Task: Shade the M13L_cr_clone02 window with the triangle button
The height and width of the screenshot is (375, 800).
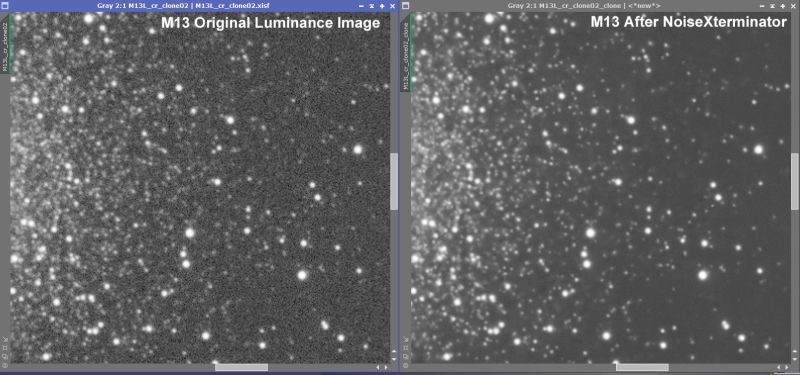Action: [x=372, y=6]
